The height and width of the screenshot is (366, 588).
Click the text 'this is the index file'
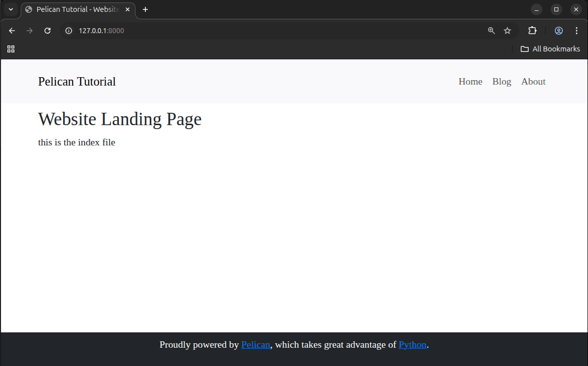(x=77, y=142)
